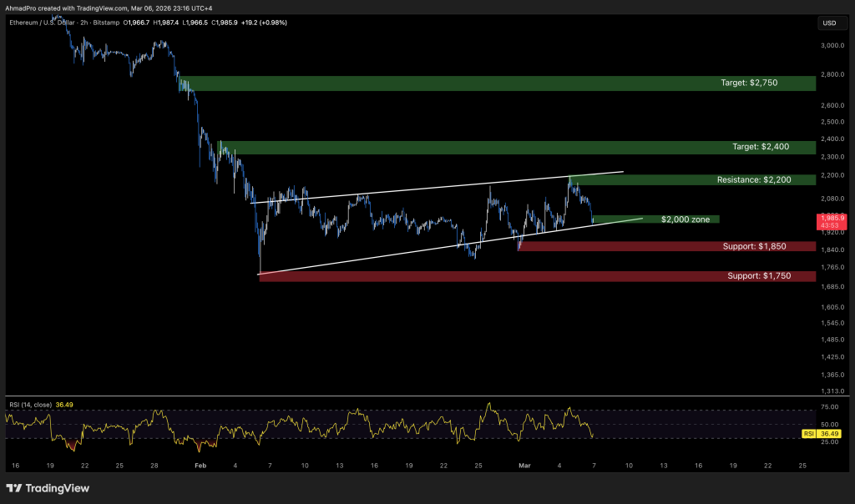Viewport: 855px width, 504px height.
Task: Click the Feb label on the time axis
Action: (x=200, y=464)
